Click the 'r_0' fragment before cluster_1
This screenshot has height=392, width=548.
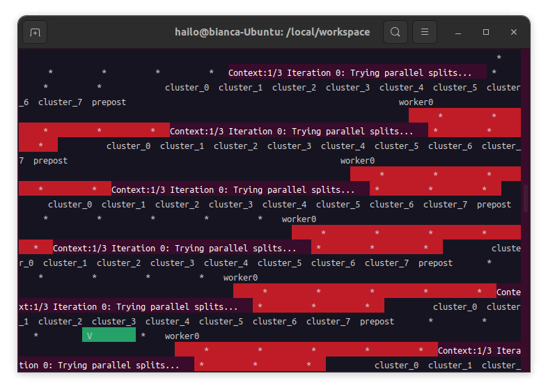click(26, 263)
